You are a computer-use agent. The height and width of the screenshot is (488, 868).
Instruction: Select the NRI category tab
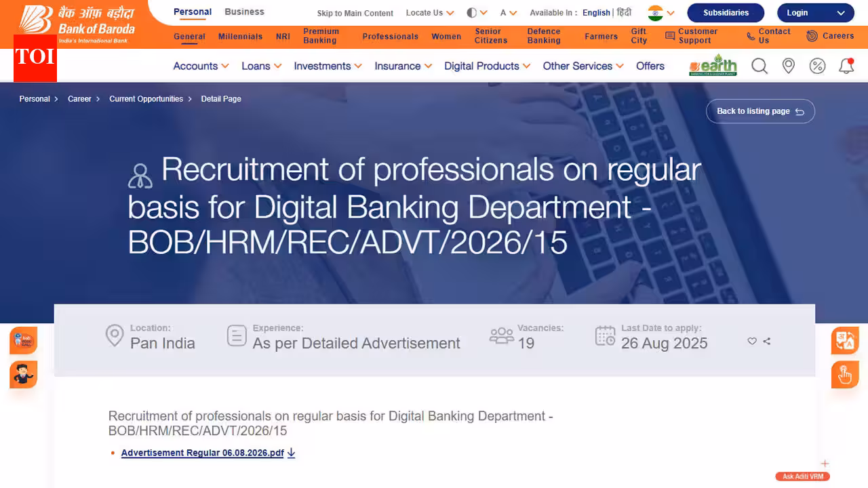point(283,37)
